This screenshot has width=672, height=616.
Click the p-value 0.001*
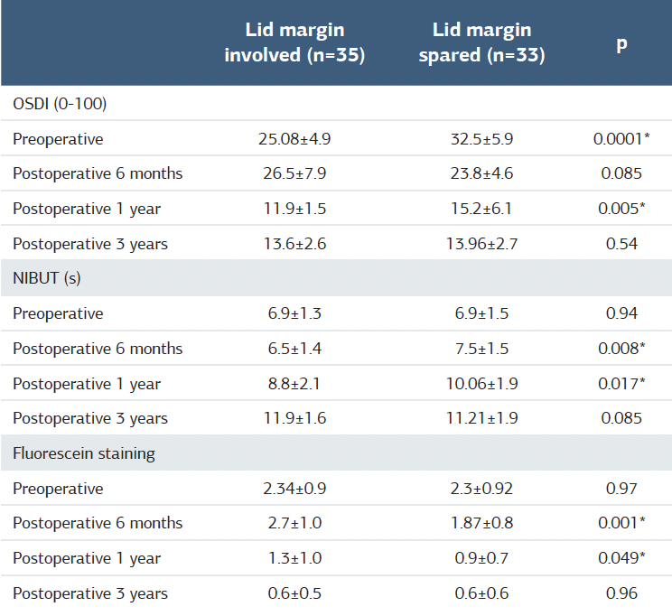(x=621, y=523)
